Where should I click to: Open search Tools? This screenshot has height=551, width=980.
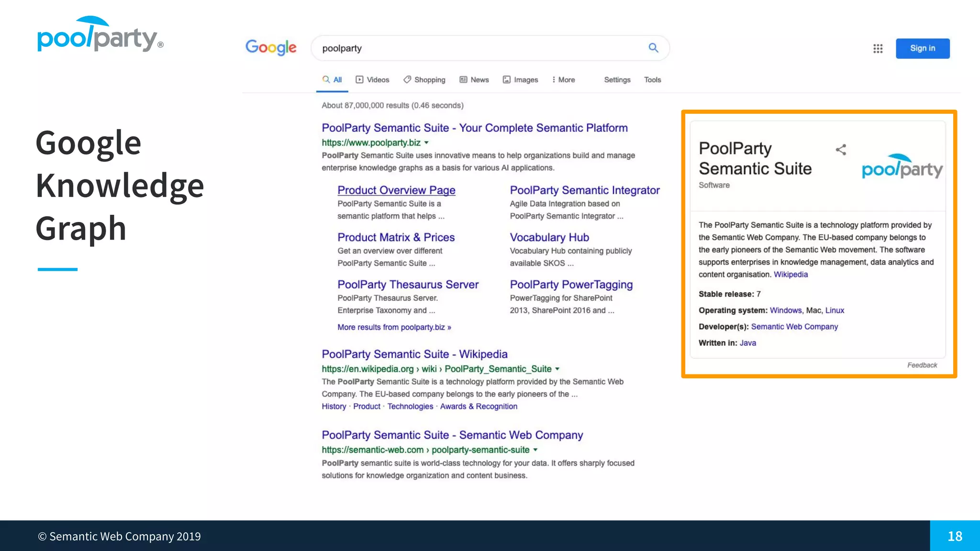pyautogui.click(x=652, y=80)
